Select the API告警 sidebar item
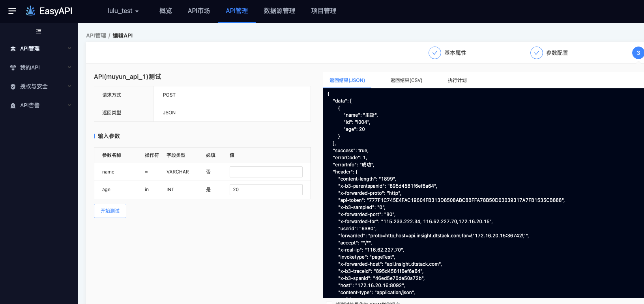This screenshot has width=644, height=304. tap(30, 105)
